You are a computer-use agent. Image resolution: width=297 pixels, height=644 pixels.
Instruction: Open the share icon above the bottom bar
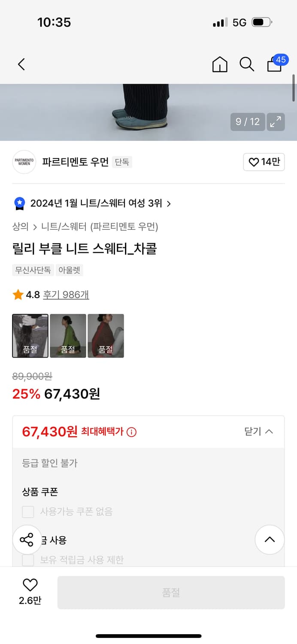(27, 540)
